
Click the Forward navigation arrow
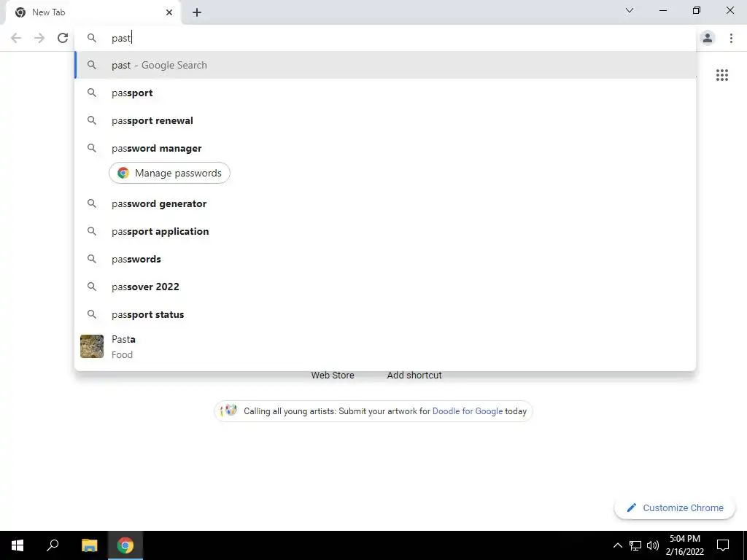[39, 38]
